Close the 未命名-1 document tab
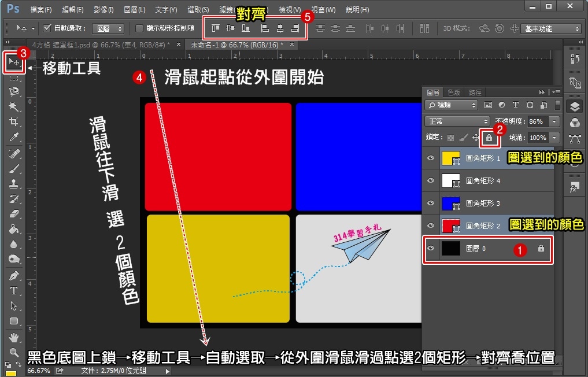 click(x=292, y=45)
